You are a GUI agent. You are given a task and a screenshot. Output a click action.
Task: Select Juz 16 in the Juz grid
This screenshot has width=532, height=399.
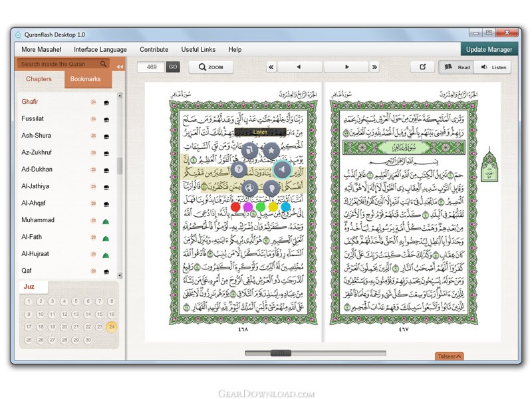(111, 314)
